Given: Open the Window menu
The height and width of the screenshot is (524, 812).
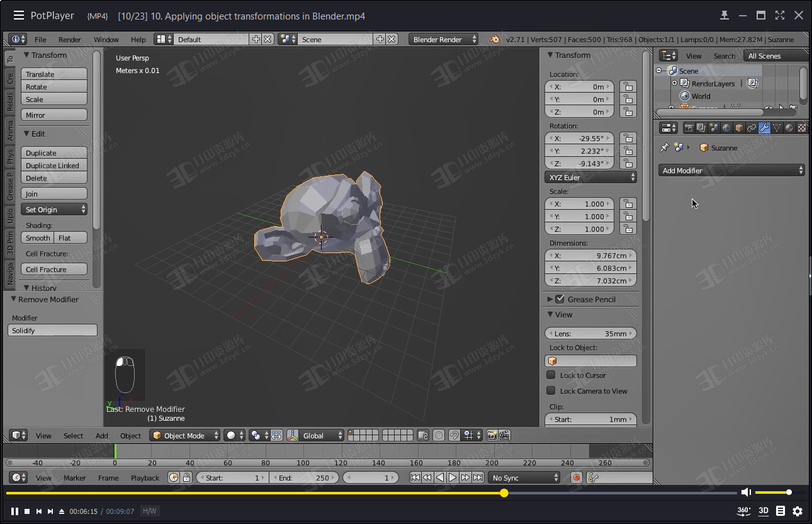Looking at the screenshot, I should [x=106, y=39].
